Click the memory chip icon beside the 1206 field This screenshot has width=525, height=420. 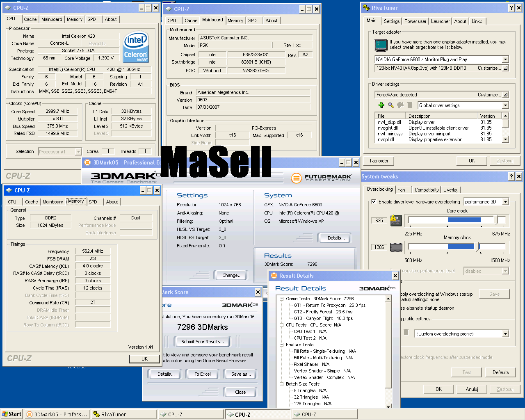(x=396, y=247)
